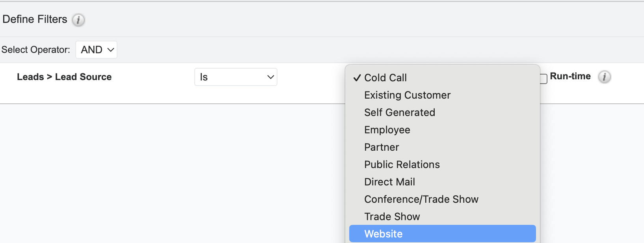Click the Leads > Lead Source label
644x243 pixels.
pos(64,77)
